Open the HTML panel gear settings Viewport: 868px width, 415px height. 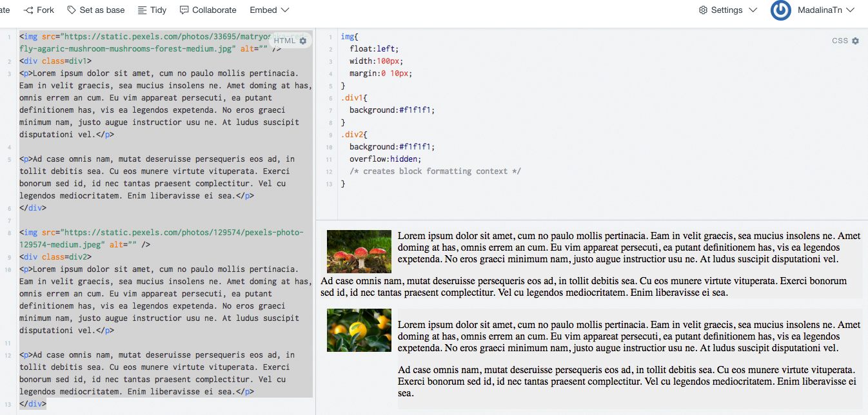click(303, 41)
